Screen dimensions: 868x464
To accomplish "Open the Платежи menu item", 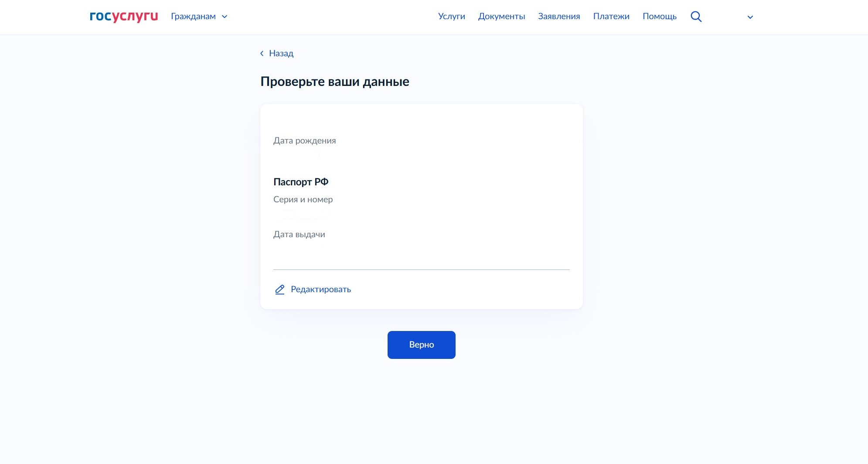I will (x=611, y=17).
